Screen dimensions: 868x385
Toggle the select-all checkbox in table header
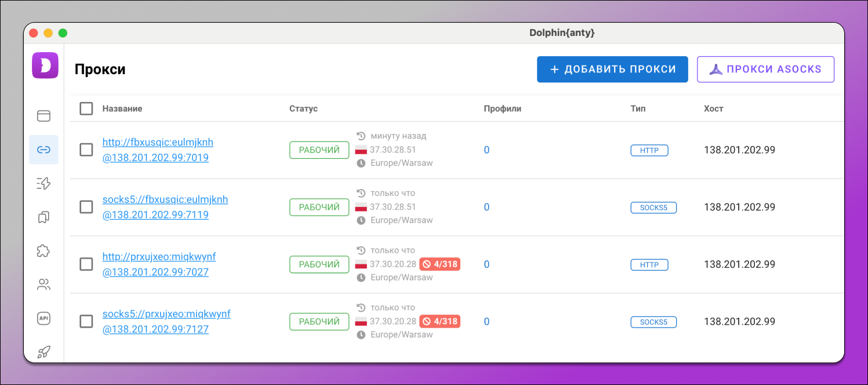(86, 108)
